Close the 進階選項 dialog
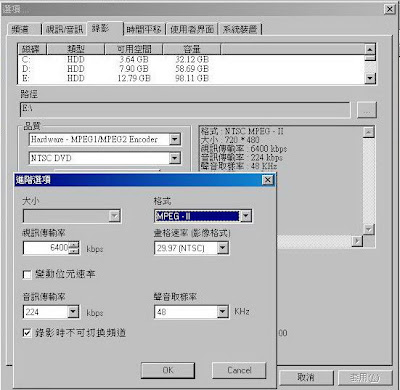Screen dimensions: 400x390 (268, 180)
